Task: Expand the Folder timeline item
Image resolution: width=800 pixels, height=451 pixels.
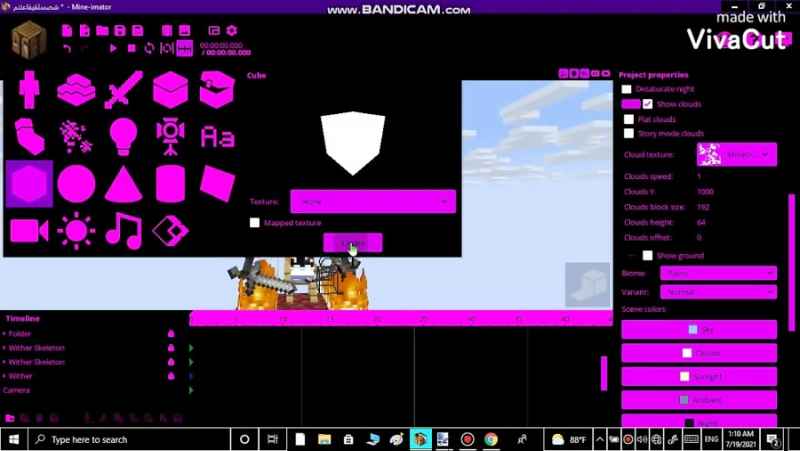Action: tap(4, 334)
